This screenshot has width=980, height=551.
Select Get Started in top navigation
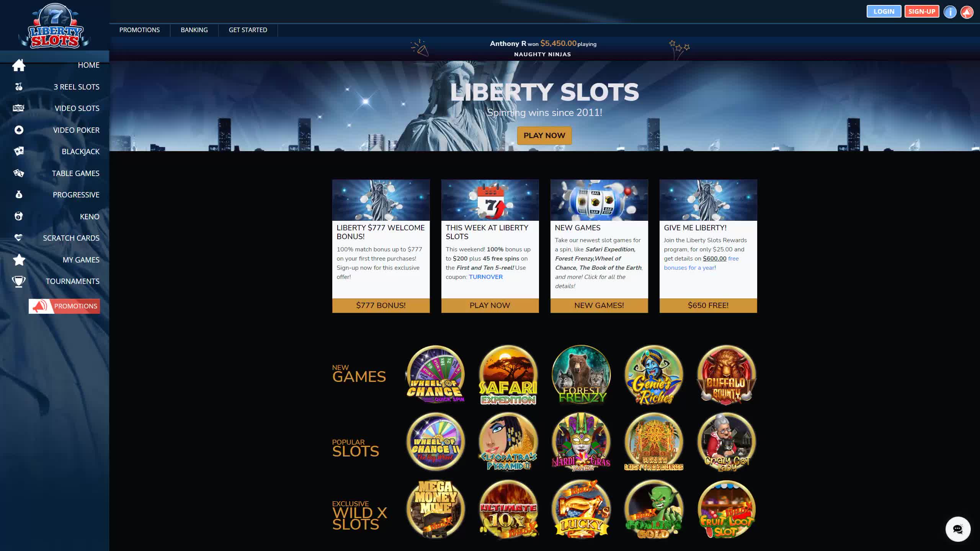point(248,30)
